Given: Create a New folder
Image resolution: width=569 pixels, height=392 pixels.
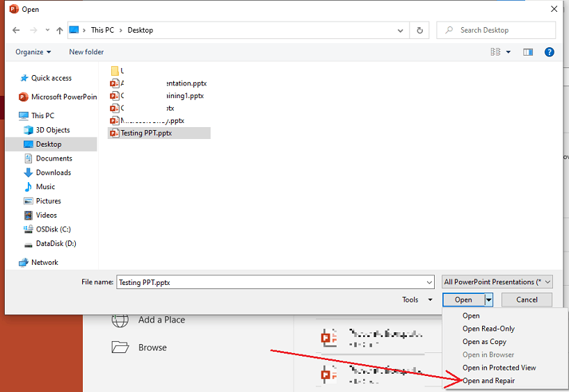Looking at the screenshot, I should (86, 52).
